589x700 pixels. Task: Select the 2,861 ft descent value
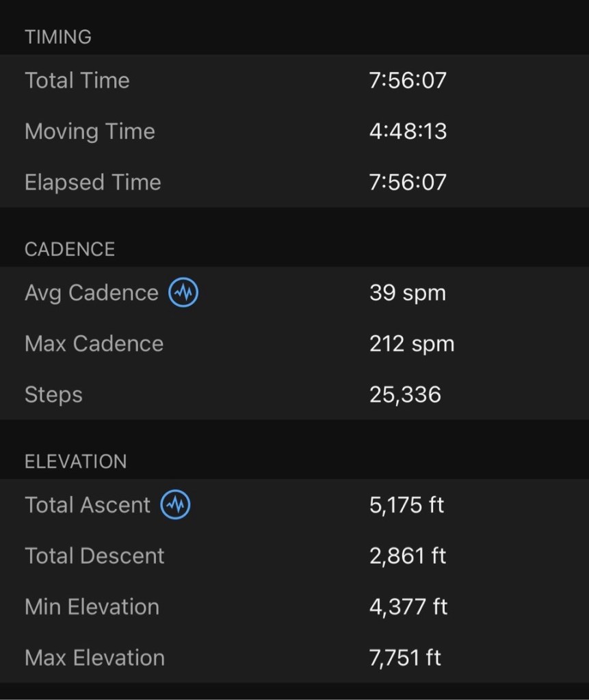pyautogui.click(x=408, y=556)
